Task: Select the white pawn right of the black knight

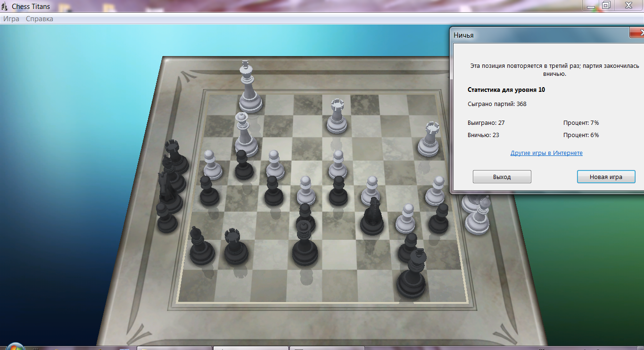Action: 405,220
